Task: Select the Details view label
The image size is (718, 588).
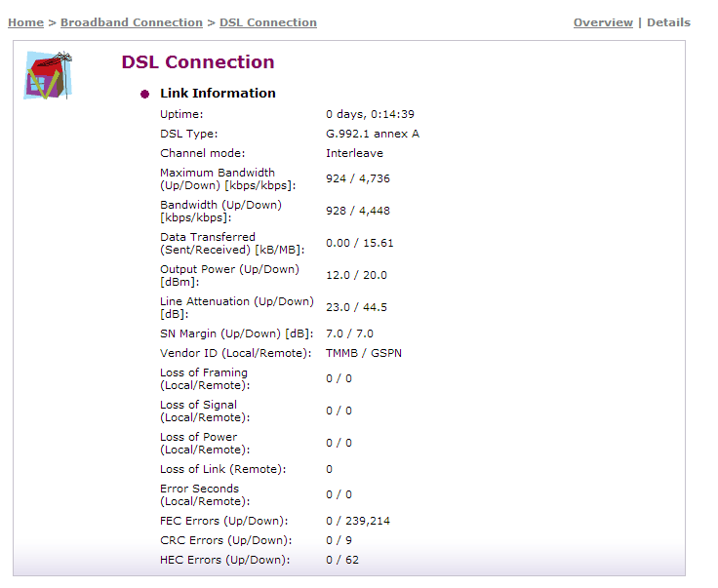Action: 668,22
